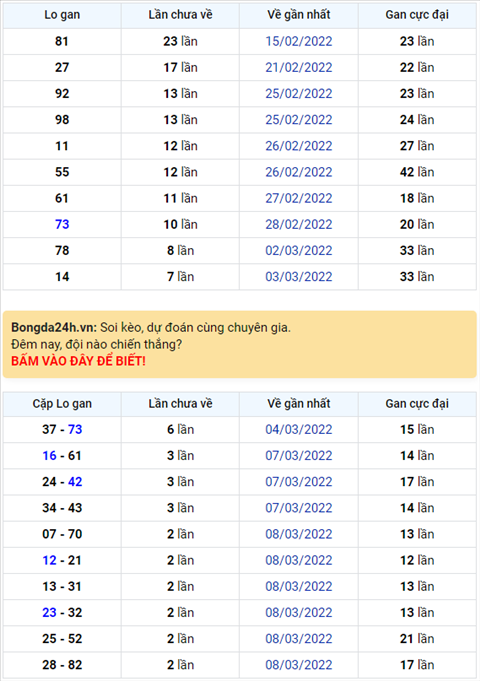Image resolution: width=480 pixels, height=681 pixels.
Task: Click the 6 lần cell for pair 37 - 73
Action: 180,430
